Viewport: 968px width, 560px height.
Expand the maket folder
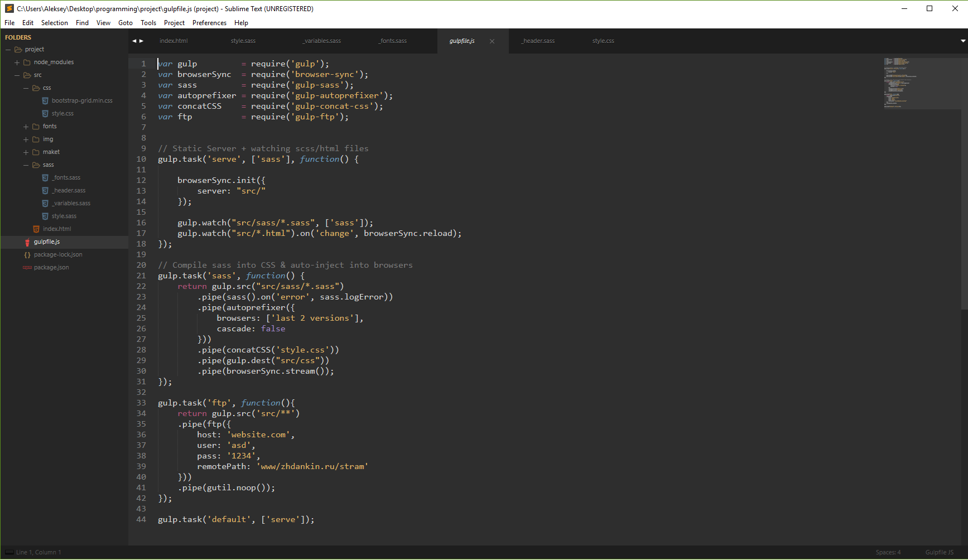(x=26, y=152)
